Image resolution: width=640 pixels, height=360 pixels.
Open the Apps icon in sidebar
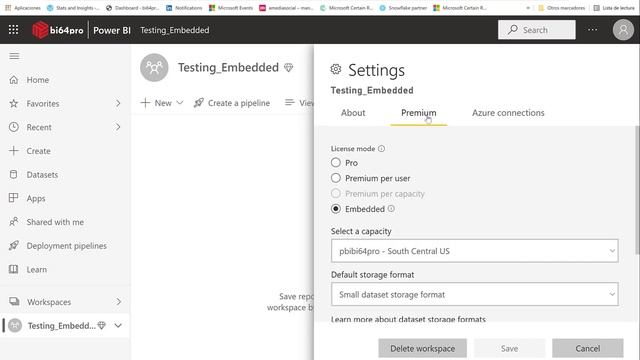14,198
